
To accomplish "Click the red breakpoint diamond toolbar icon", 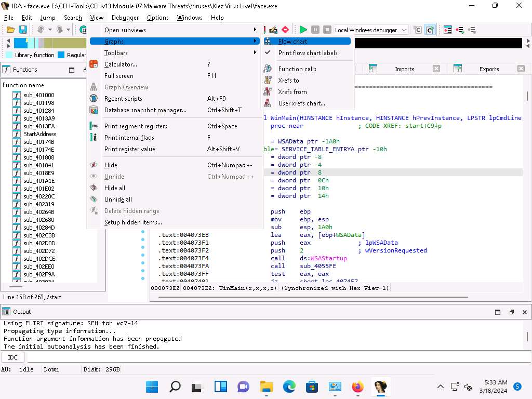I will click(x=285, y=30).
